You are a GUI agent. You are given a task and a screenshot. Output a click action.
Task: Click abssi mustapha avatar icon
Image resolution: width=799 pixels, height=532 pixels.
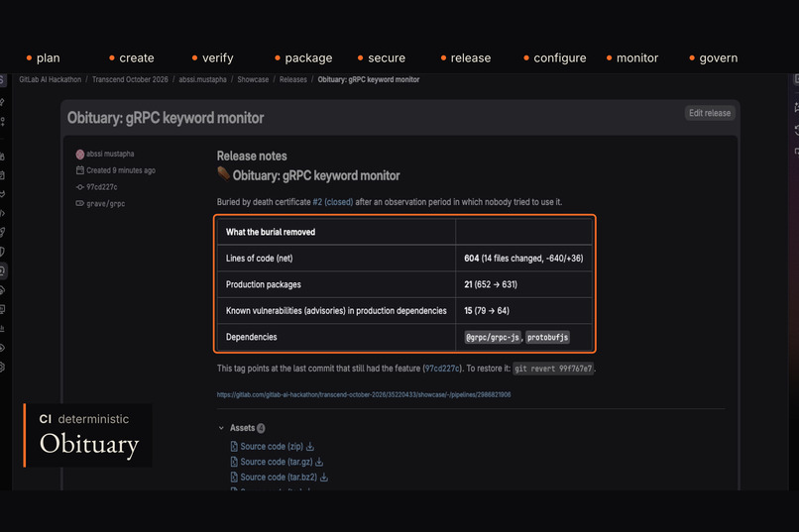(x=80, y=155)
